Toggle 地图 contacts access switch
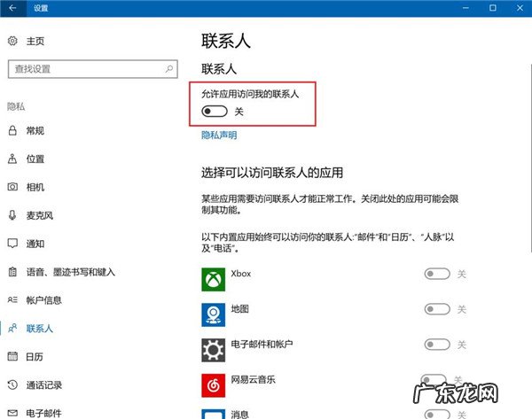The height and width of the screenshot is (419, 532). tap(437, 309)
